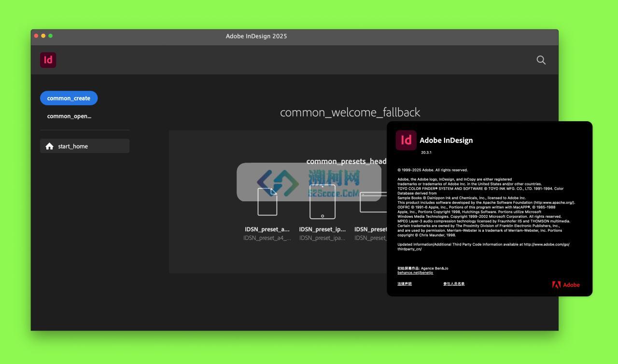The width and height of the screenshot is (618, 364).
Task: Click the Adobe InDesign title in About dialog
Action: click(446, 140)
